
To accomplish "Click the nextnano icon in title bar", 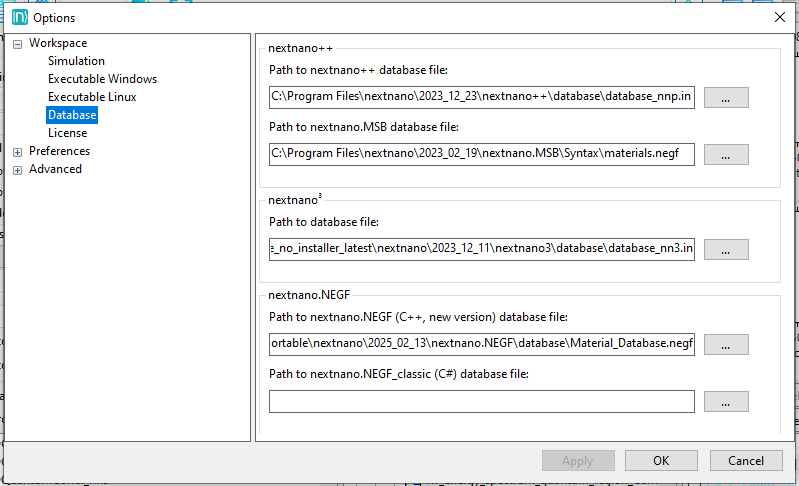I will click(x=17, y=17).
